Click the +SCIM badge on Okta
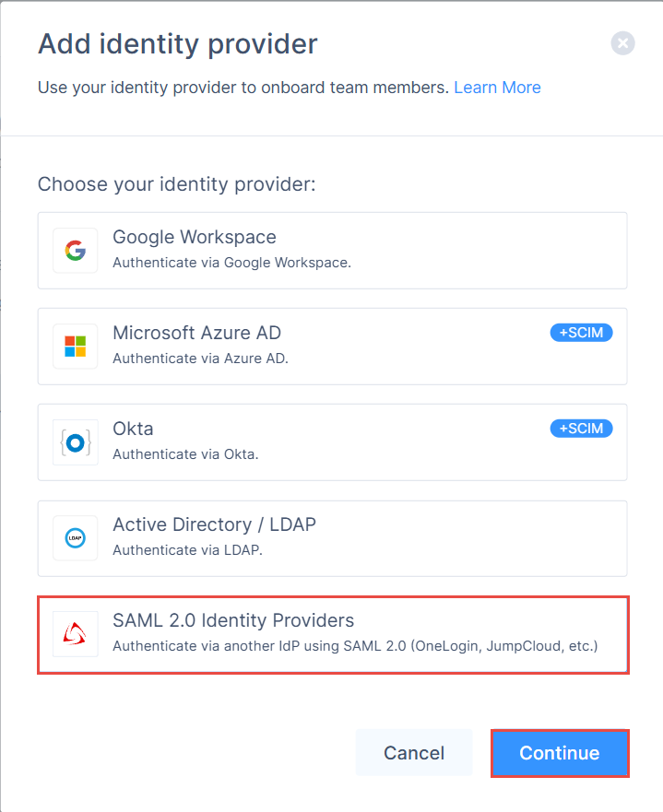Screen dimensions: 663x812 [581, 429]
